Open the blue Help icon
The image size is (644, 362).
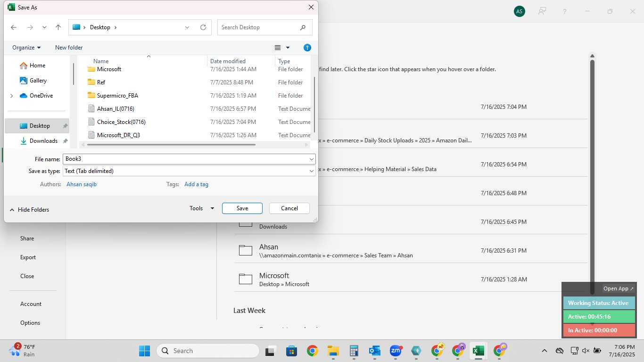(x=307, y=48)
